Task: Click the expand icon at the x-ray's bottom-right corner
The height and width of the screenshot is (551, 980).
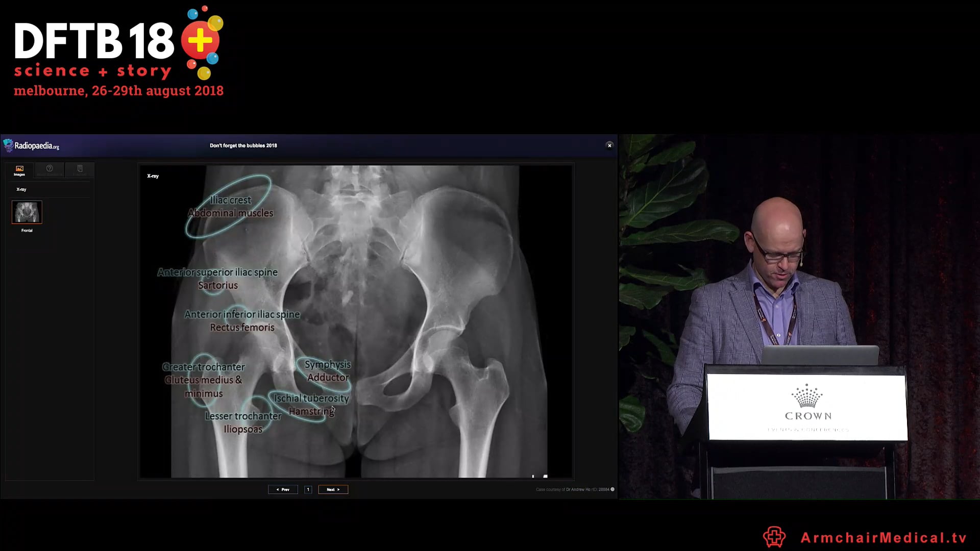Action: [545, 476]
